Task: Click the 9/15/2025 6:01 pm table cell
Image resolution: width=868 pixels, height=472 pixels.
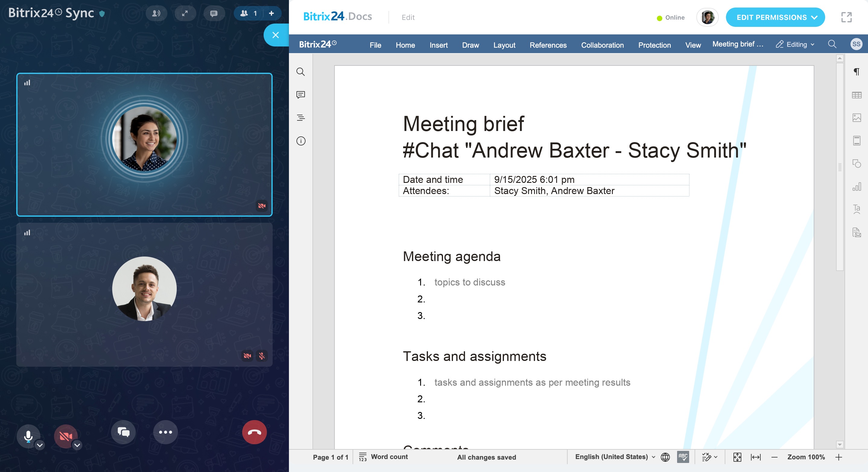Action: coord(589,179)
